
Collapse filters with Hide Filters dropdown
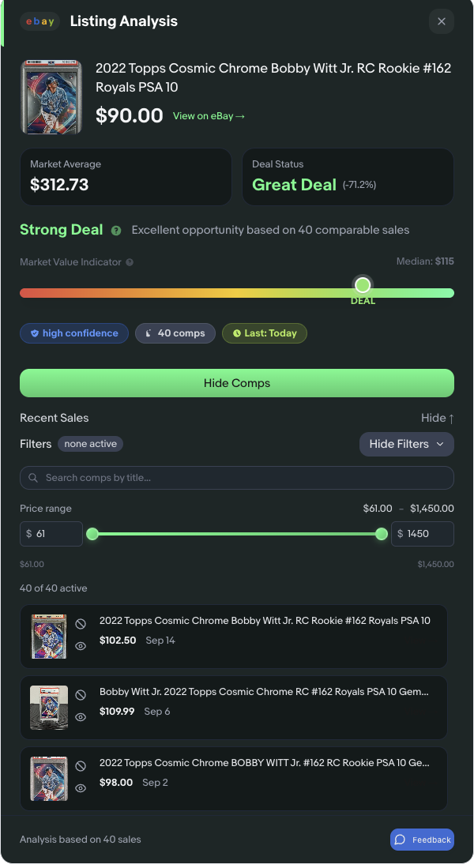click(x=406, y=444)
